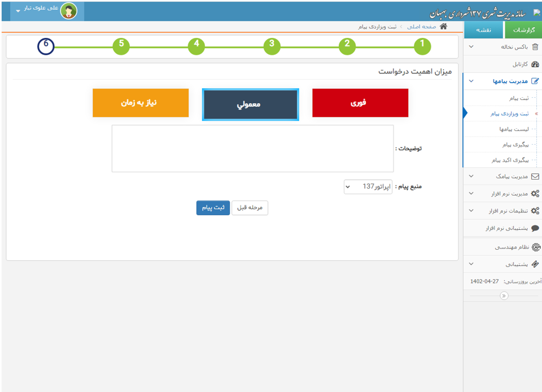Screen dimensions: 542x392
Task: Click the API gear icon for نظام مهندسی
Action: point(536,247)
